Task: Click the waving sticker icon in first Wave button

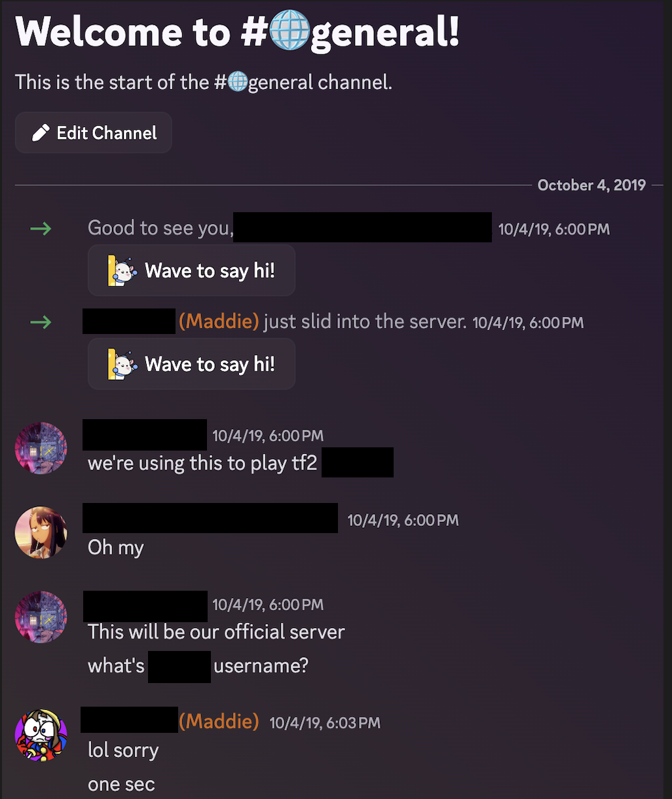Action: click(122, 270)
